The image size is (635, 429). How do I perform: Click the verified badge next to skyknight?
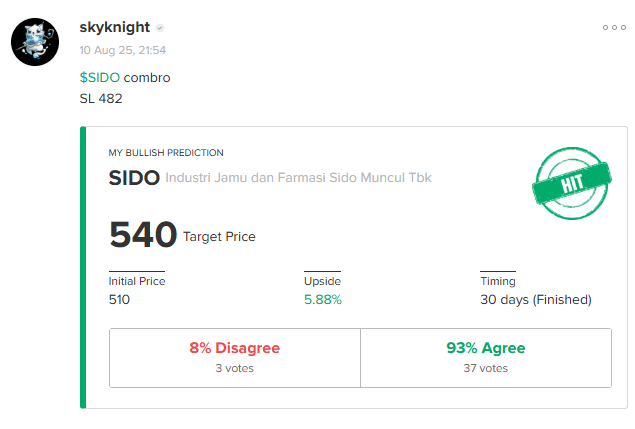[160, 28]
